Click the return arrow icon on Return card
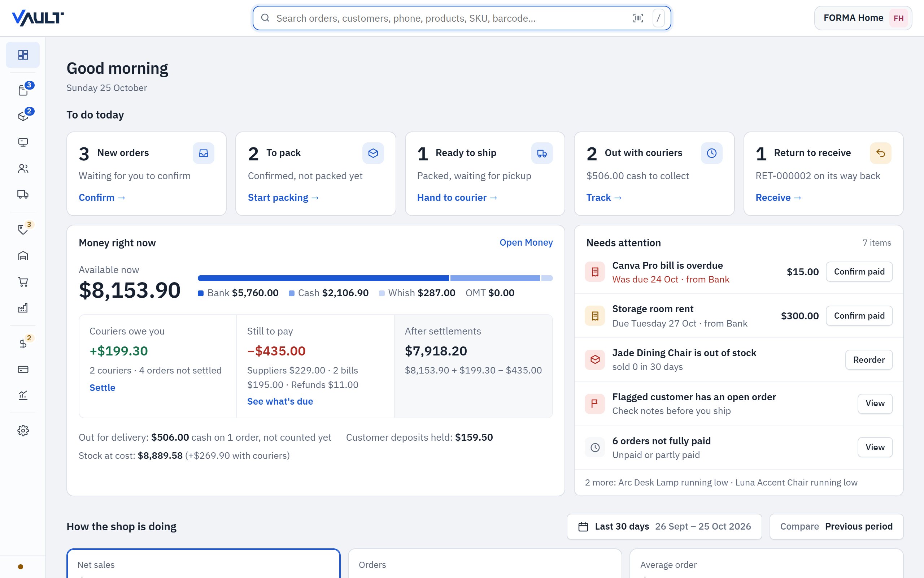 (x=880, y=153)
